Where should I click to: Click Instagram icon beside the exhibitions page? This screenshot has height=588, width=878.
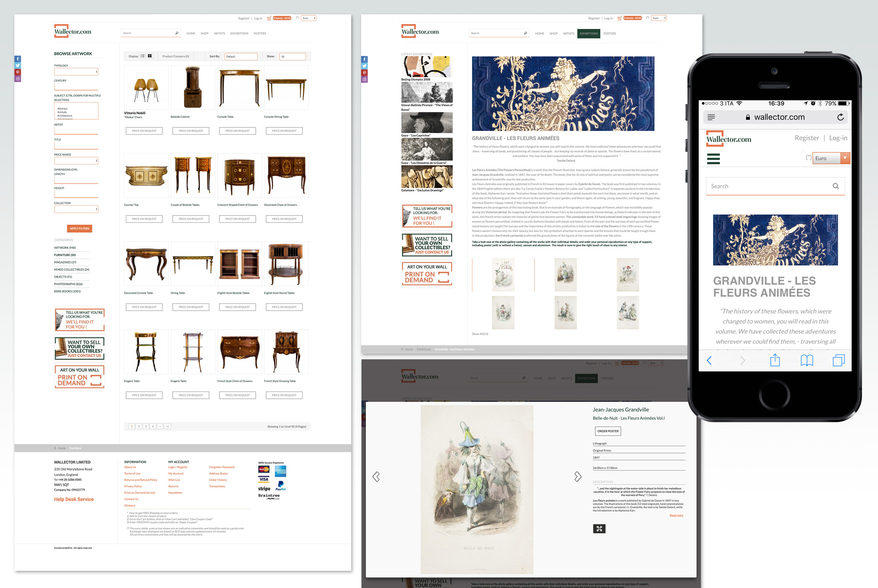click(364, 79)
